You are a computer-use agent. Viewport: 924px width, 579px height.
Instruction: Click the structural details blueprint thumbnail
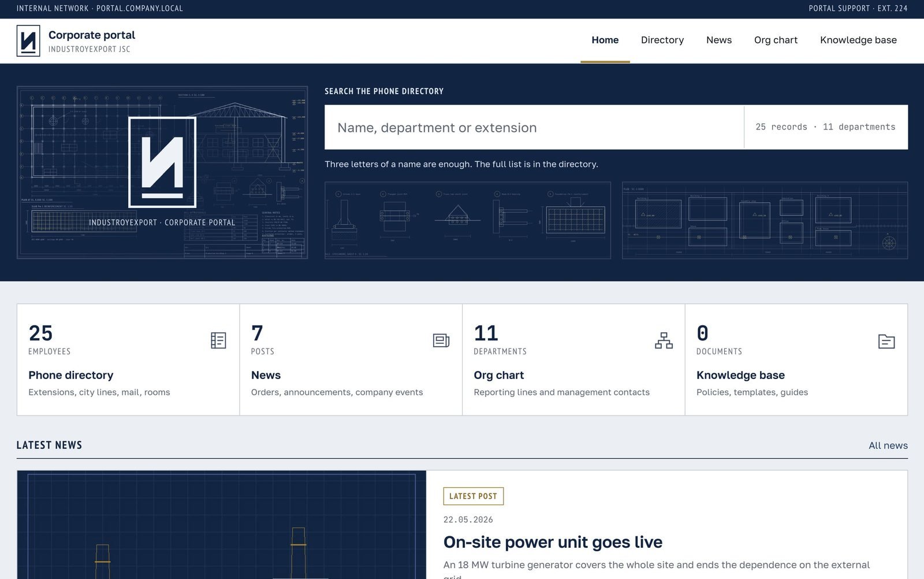pyautogui.click(x=468, y=220)
